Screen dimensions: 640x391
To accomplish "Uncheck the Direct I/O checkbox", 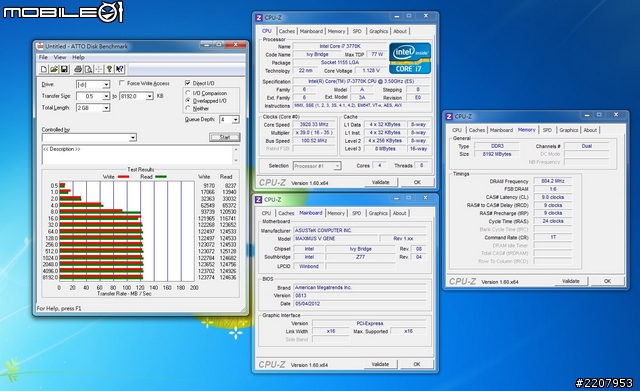I will coord(188,83).
